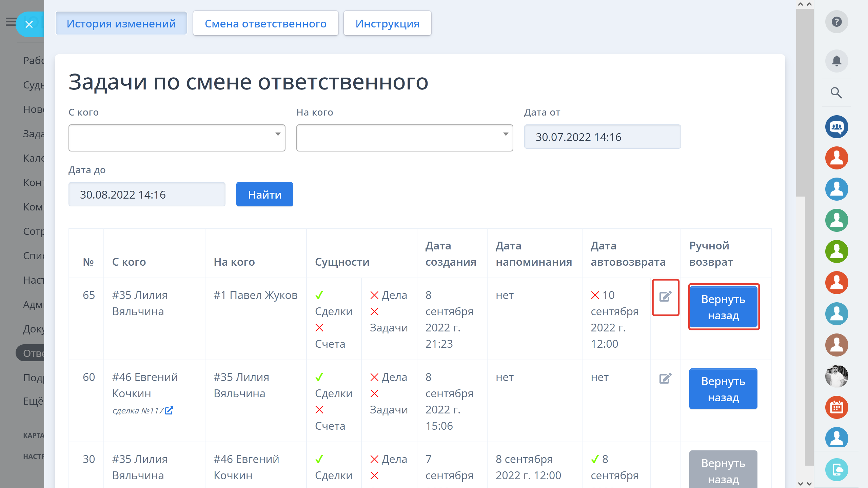Open the 'Инструкция' tab

point(387,23)
